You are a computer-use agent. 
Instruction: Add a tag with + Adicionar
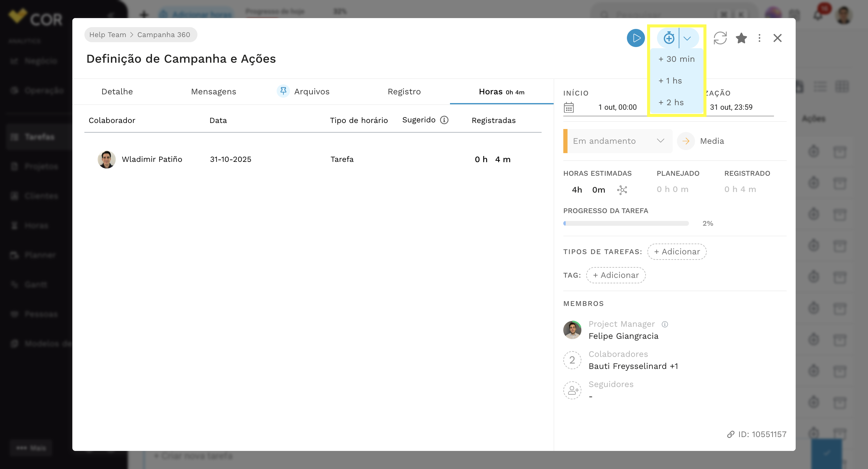[x=616, y=275]
